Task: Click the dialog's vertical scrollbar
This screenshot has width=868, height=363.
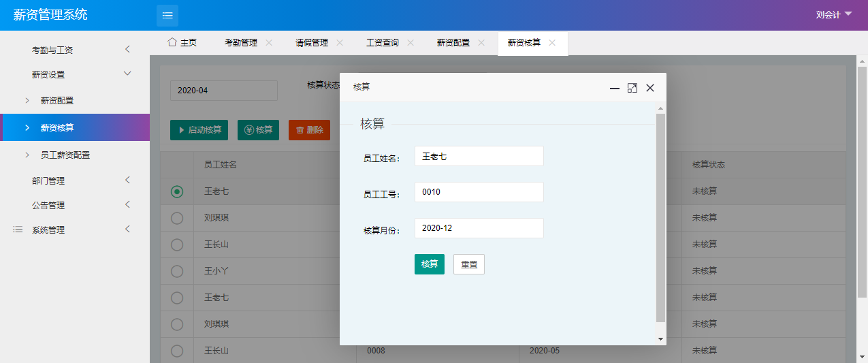Action: click(x=660, y=218)
